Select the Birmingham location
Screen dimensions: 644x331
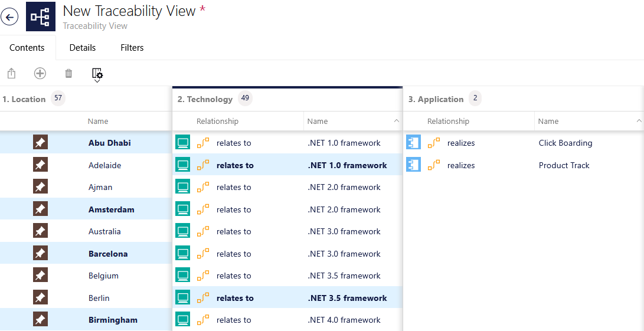point(113,320)
